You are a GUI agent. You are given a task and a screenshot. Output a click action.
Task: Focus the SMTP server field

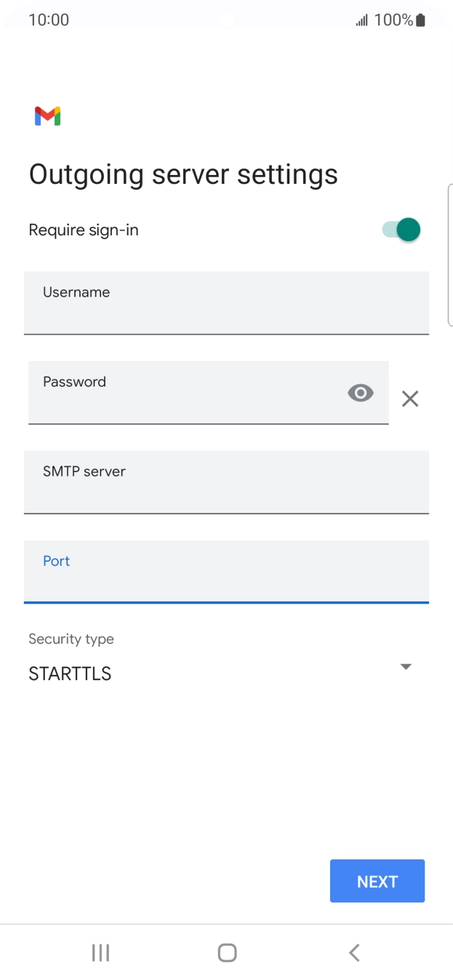point(226,482)
